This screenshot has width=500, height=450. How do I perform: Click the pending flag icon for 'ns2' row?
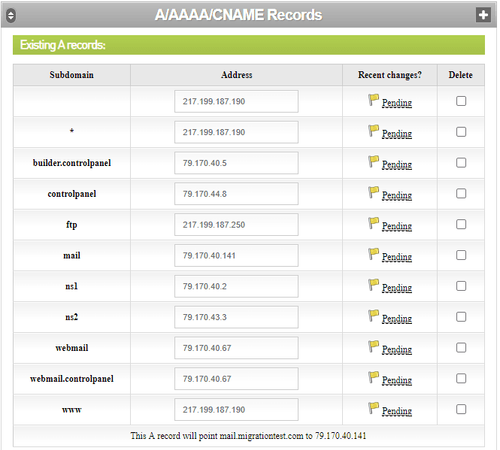pos(373,315)
